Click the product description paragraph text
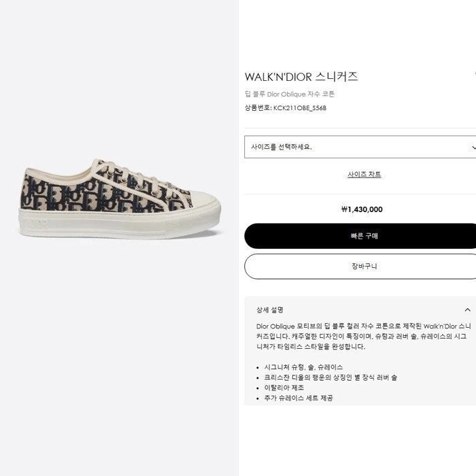 (x=363, y=337)
